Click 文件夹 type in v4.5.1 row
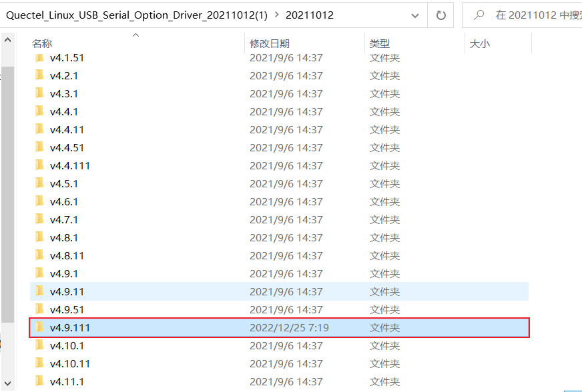The image size is (582, 392). coord(384,184)
